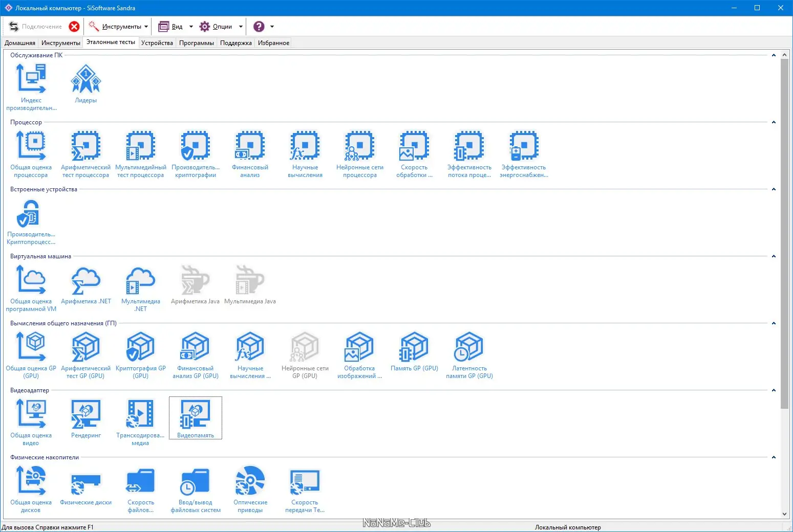
Task: Switch to the Инструменты tab
Action: pyautogui.click(x=61, y=43)
